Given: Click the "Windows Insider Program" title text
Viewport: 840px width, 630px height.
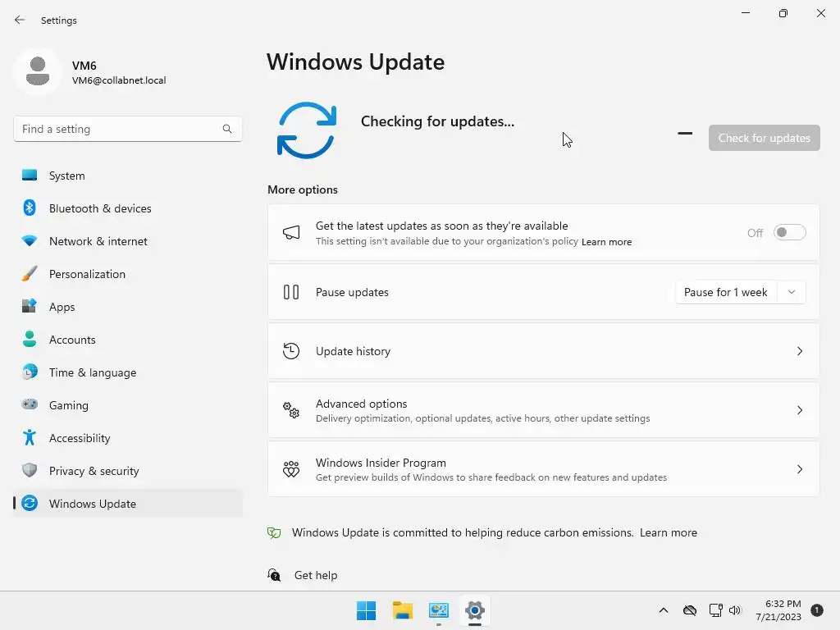Looking at the screenshot, I should pyautogui.click(x=381, y=463).
